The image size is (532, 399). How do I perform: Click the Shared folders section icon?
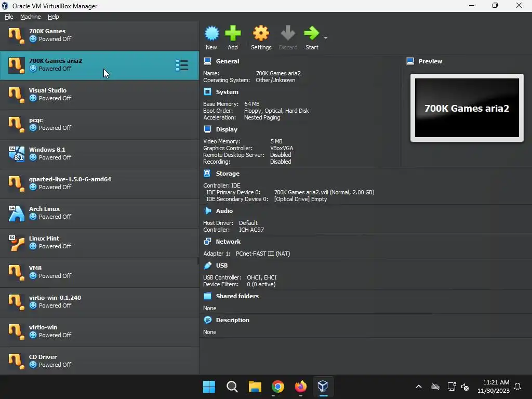tap(207, 296)
